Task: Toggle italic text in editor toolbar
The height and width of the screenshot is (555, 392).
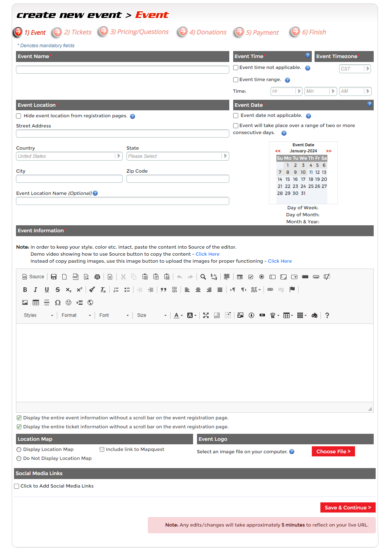Action: coord(35,290)
